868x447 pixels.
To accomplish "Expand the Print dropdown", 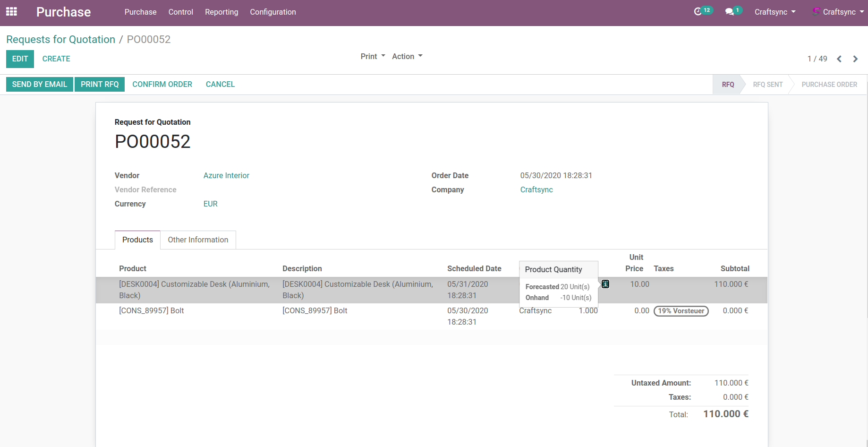I will click(x=373, y=56).
